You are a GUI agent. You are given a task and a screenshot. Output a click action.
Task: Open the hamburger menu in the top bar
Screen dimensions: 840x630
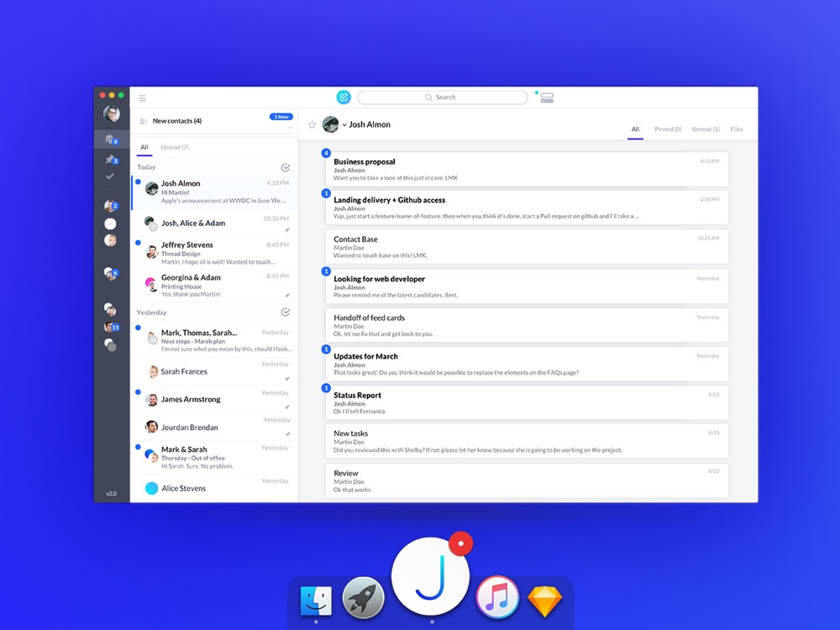143,98
